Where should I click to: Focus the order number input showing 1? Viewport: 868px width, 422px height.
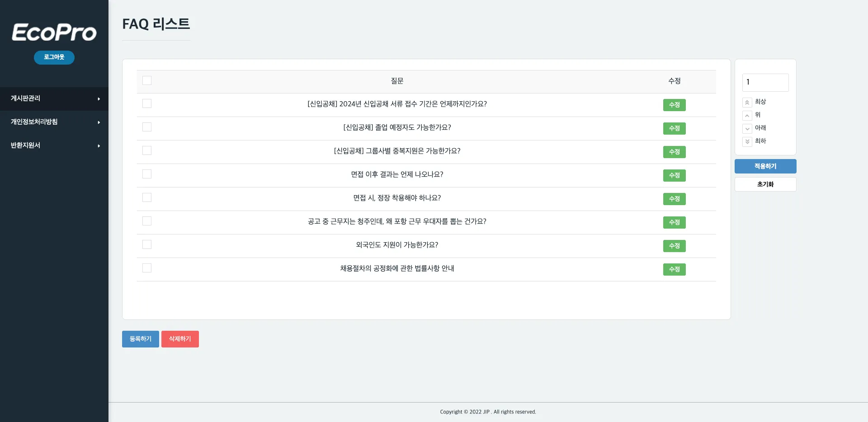tap(765, 82)
